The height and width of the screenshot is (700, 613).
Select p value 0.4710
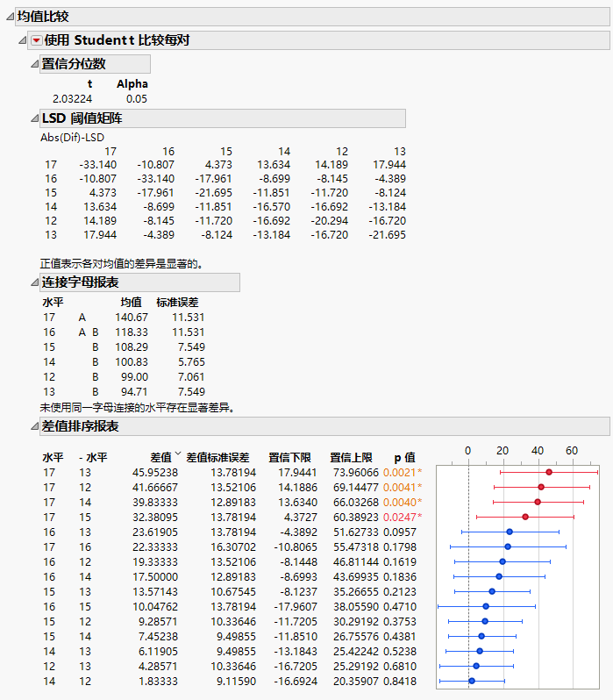[x=400, y=607]
